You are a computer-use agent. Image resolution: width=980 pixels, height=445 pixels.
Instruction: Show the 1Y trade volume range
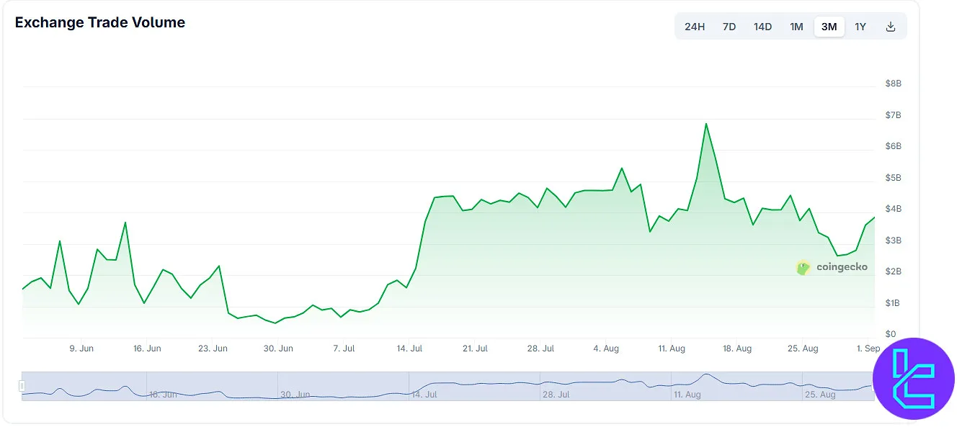860,27
